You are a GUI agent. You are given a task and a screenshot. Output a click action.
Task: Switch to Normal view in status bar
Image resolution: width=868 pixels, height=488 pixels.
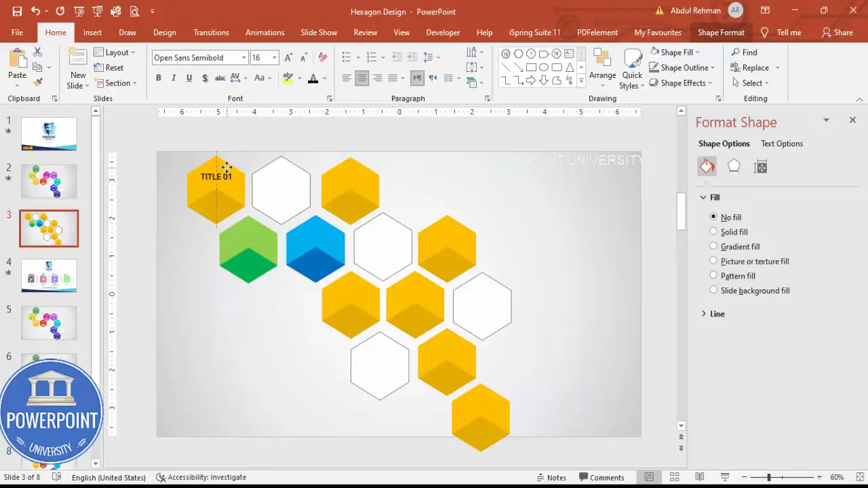pos(649,477)
